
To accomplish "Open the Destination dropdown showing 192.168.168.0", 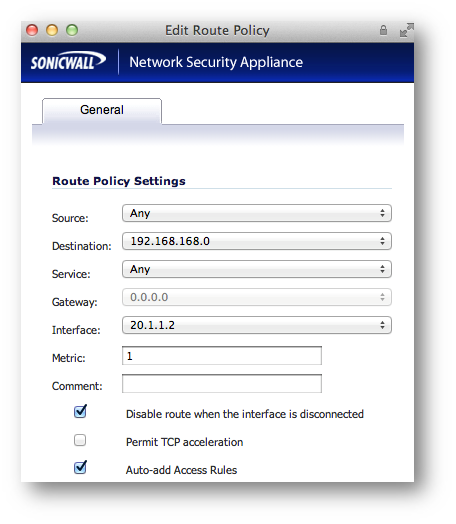I will (x=257, y=241).
